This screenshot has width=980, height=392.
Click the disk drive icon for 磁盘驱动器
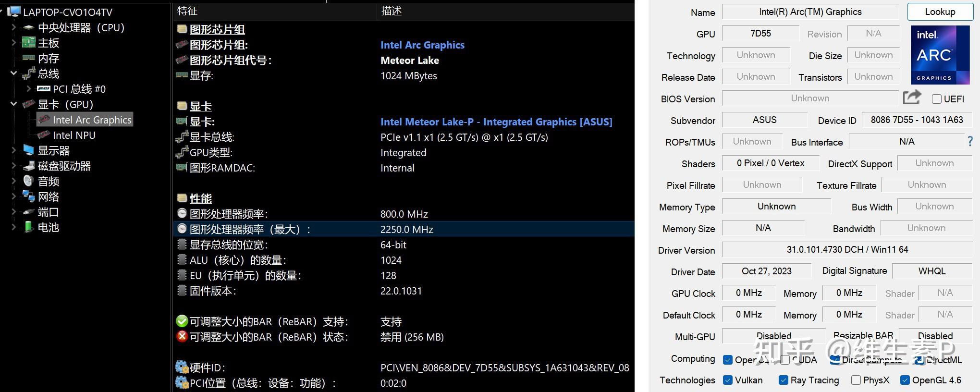(29, 166)
